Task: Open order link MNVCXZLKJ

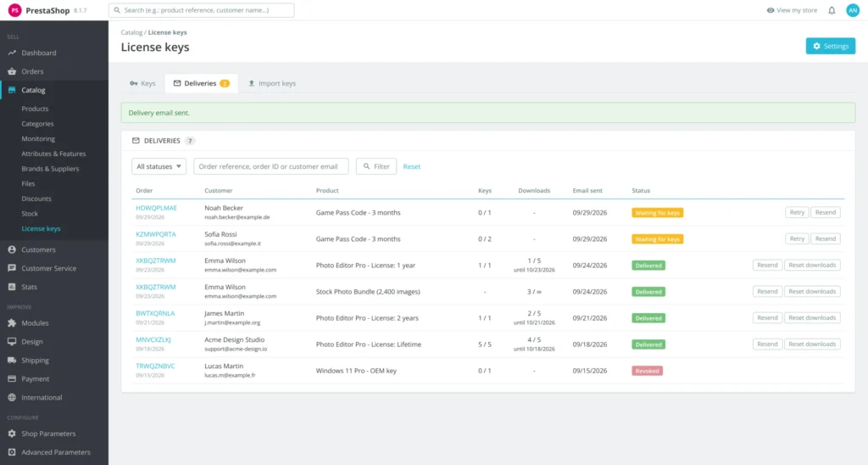Action: click(153, 339)
